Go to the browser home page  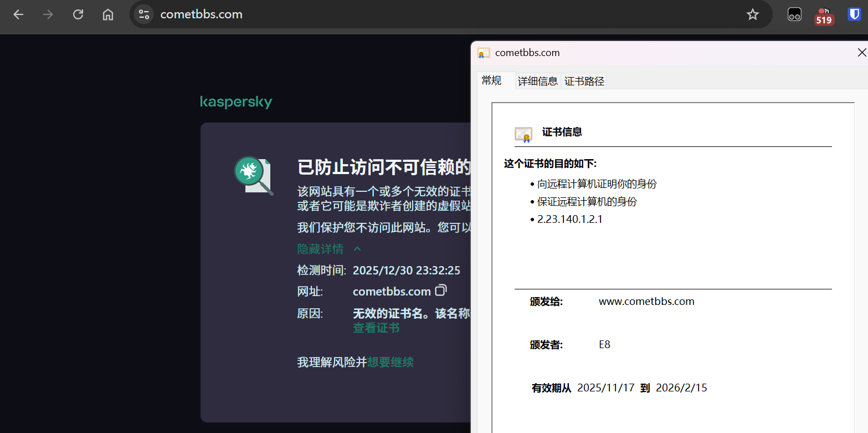(108, 14)
